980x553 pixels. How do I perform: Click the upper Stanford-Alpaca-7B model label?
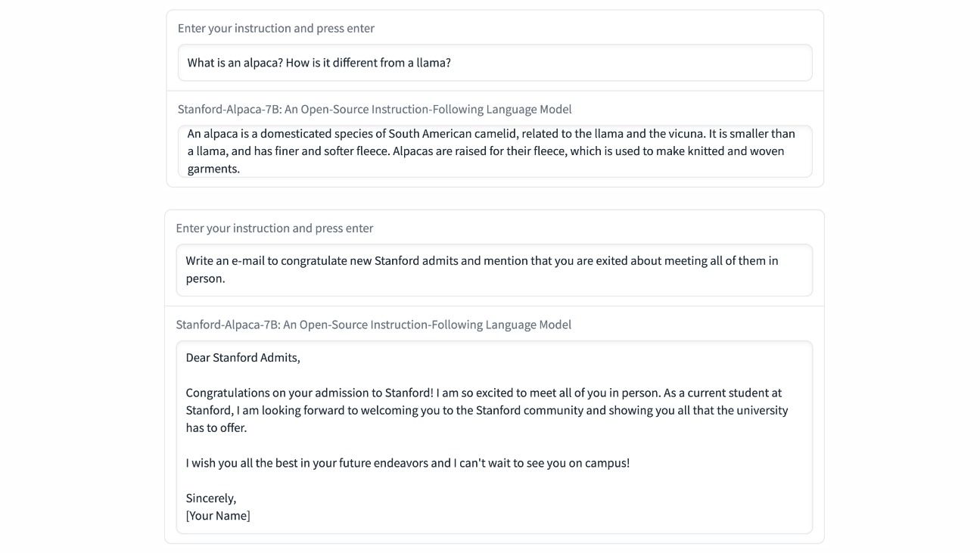pos(375,109)
